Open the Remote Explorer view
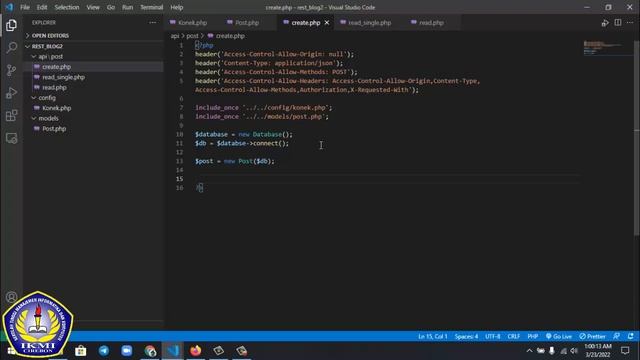Screen dimensions: 640x360 pos(11,138)
